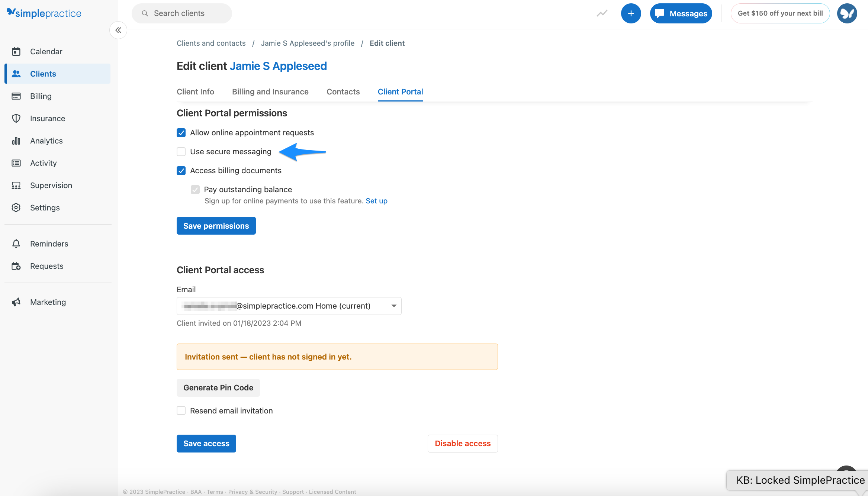Click the Activity list icon
Viewport: 868px width, 496px height.
tap(16, 163)
